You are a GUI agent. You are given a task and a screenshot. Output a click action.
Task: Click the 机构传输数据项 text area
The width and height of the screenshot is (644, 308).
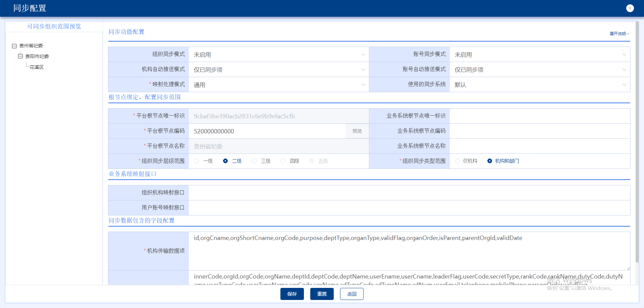[410, 251]
